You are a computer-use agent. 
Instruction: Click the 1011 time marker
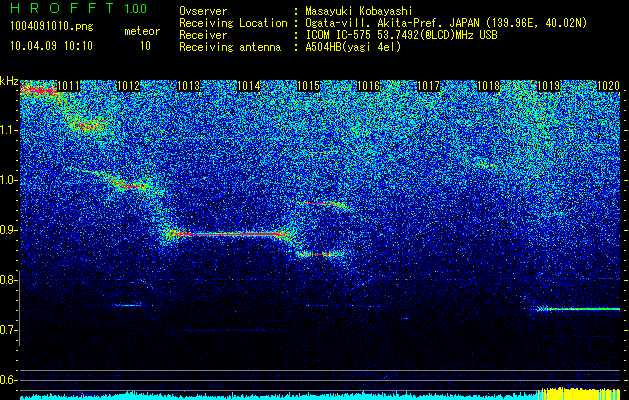click(x=68, y=86)
